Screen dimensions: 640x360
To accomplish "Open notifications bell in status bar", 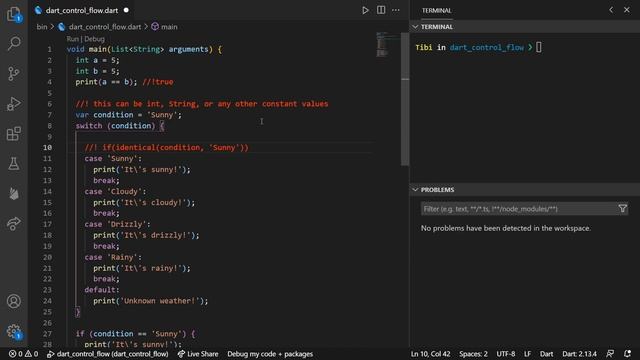I will pyautogui.click(x=627, y=354).
